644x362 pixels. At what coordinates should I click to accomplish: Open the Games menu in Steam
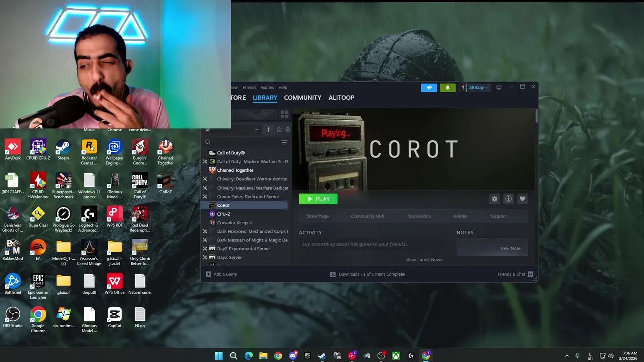[267, 87]
